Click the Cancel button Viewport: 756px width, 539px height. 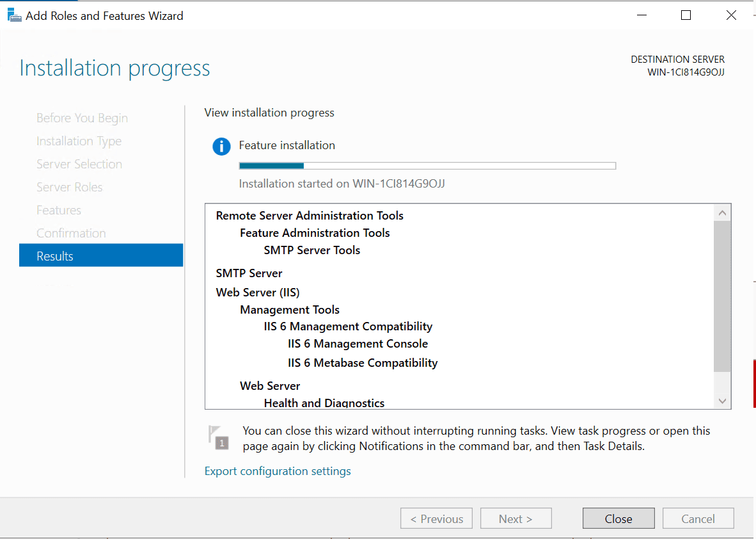tap(698, 519)
